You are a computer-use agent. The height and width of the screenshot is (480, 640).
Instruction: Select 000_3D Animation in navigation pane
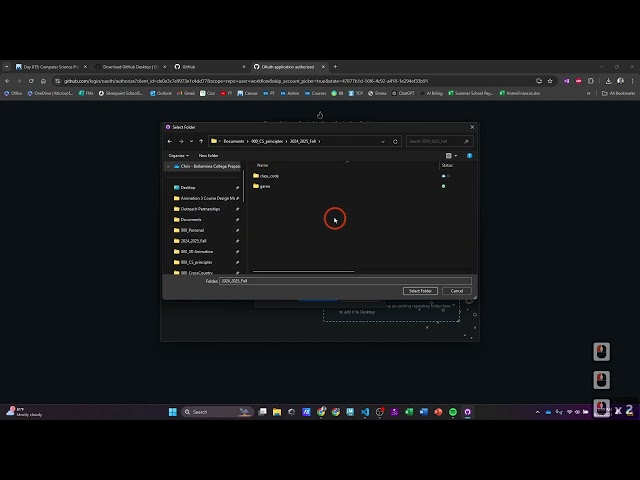click(193, 251)
